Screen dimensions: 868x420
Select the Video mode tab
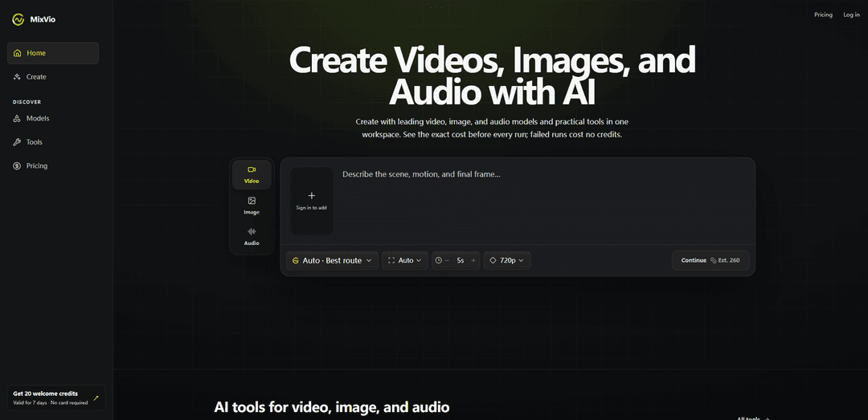(252, 175)
